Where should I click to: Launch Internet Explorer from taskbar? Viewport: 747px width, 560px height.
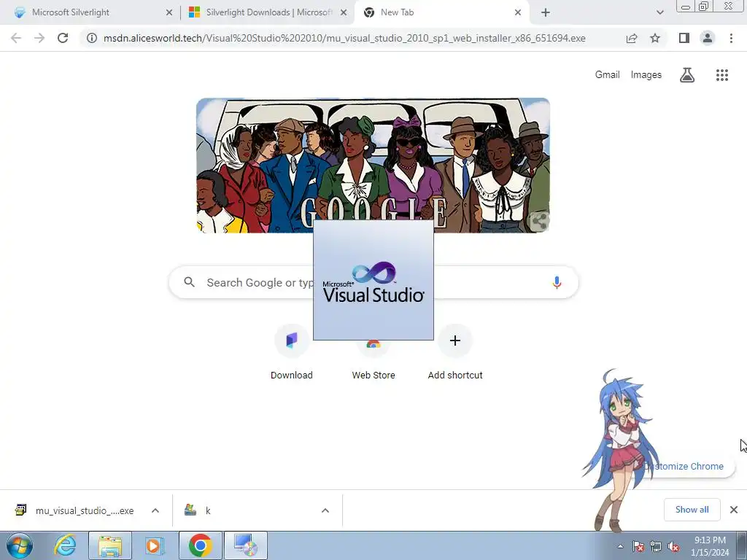pyautogui.click(x=64, y=545)
